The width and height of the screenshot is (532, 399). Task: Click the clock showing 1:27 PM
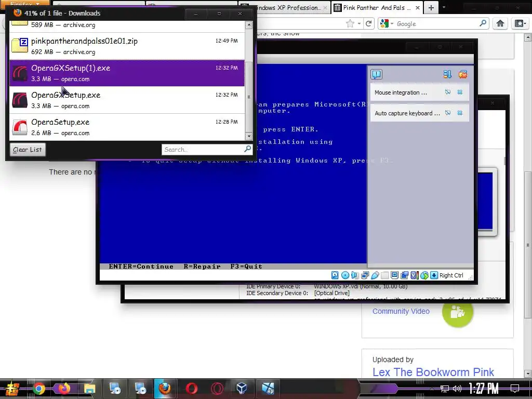coord(484,388)
